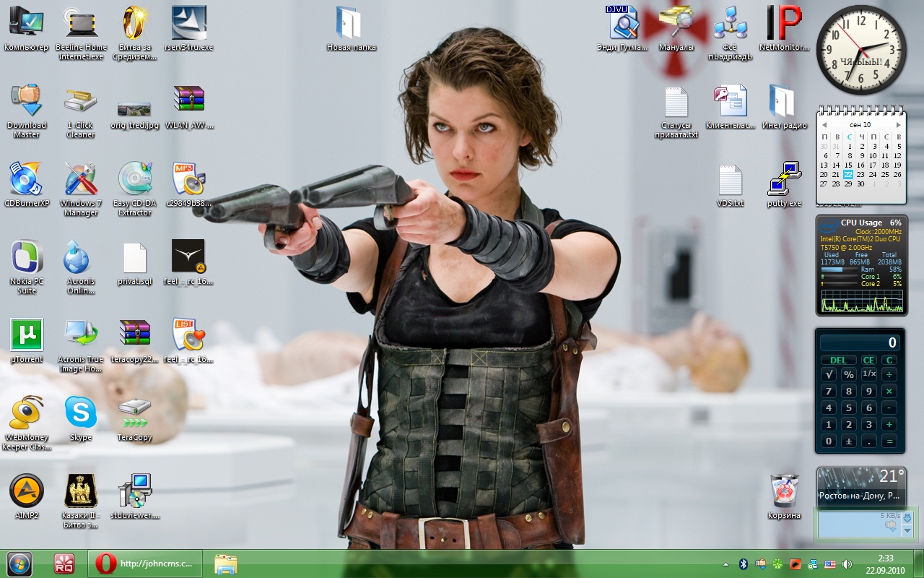Select the WebMoney Keeper Classic icon
This screenshot has width=924, height=578.
coord(27,423)
